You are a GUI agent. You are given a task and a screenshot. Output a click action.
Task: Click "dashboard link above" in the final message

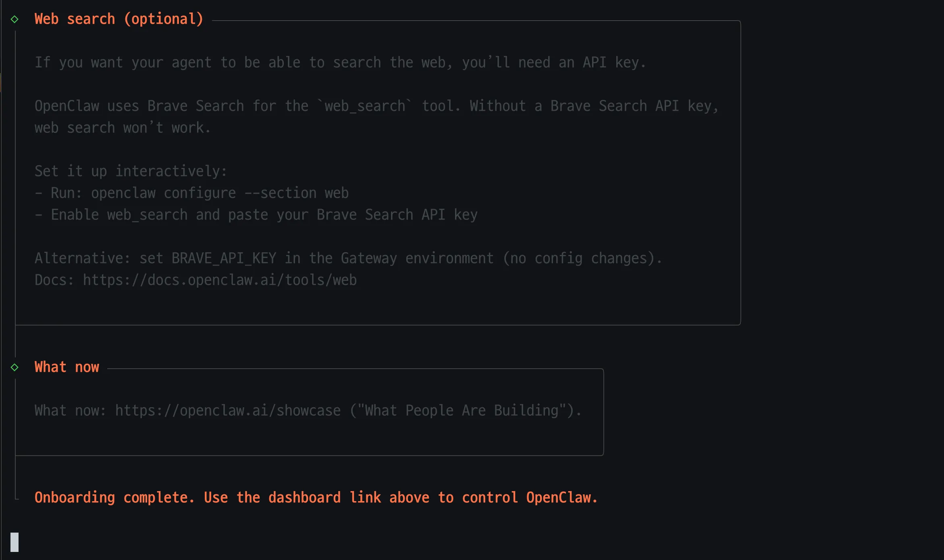pos(349,498)
